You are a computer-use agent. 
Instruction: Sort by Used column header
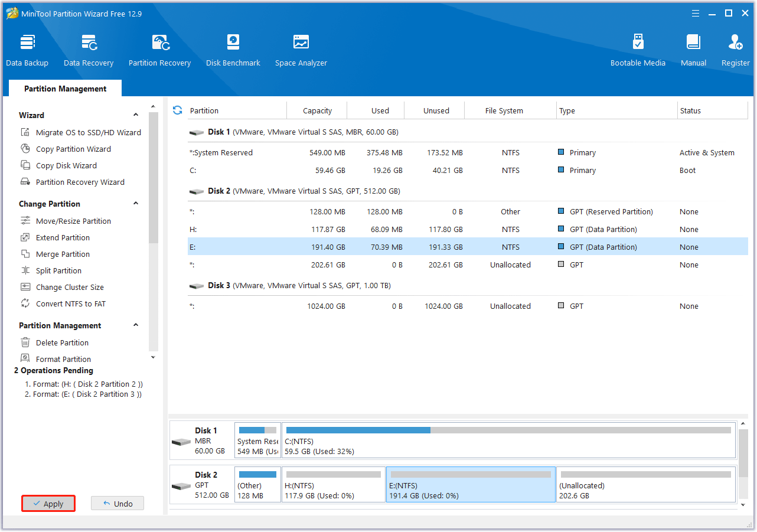pos(376,110)
